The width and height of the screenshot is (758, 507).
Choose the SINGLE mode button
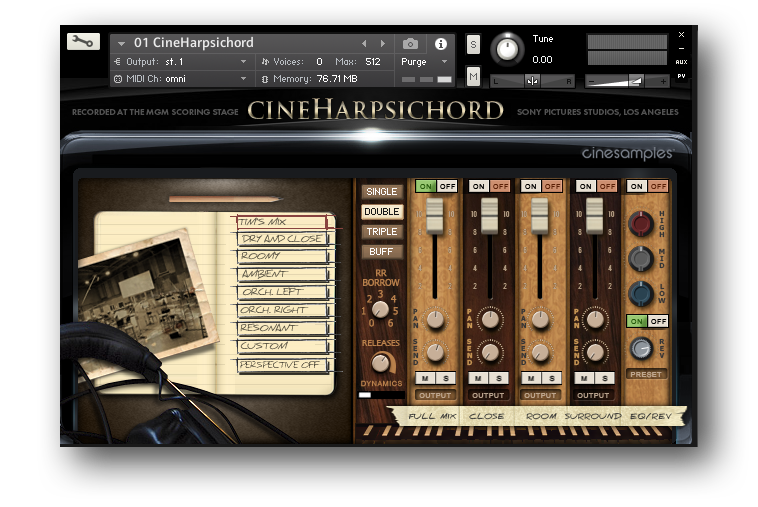(x=381, y=192)
